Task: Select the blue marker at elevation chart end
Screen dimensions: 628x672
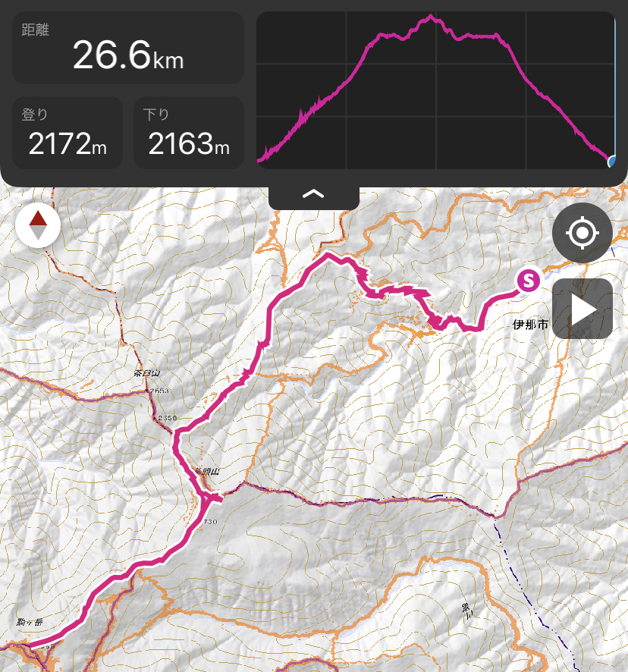Action: click(x=612, y=161)
